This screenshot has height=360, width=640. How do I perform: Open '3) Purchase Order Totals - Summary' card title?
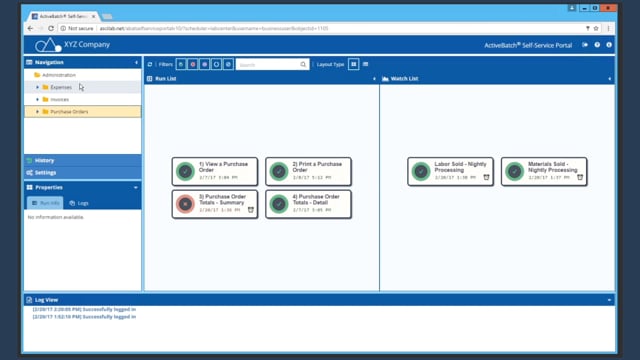point(222,200)
